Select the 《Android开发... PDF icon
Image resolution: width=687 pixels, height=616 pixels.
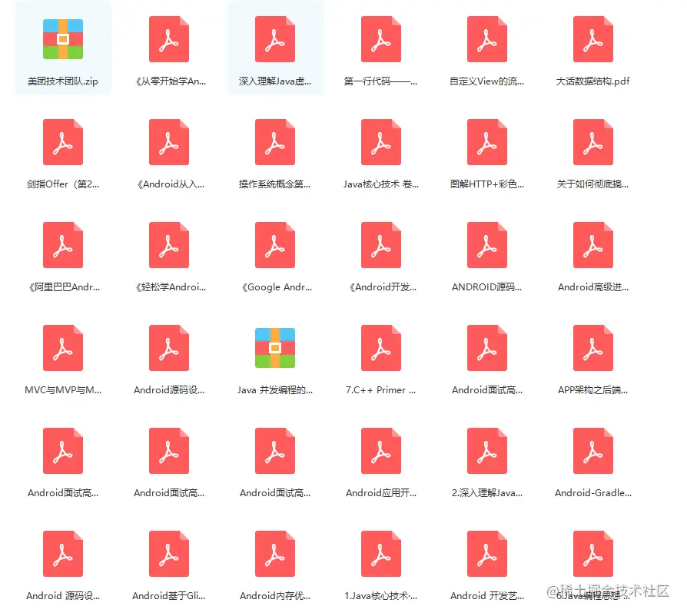(x=380, y=245)
